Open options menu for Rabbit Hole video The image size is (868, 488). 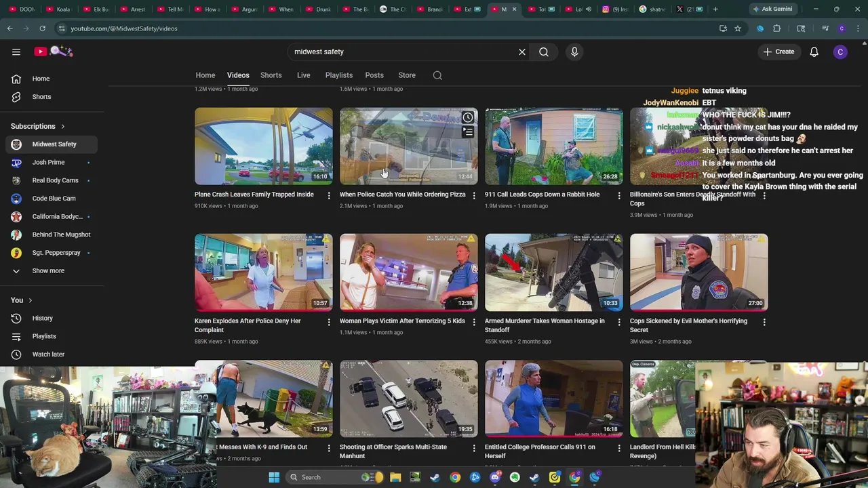(x=618, y=195)
